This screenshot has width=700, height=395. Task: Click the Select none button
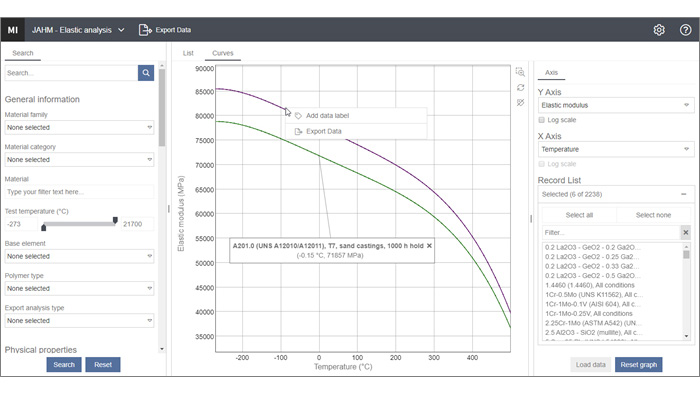[x=653, y=215]
